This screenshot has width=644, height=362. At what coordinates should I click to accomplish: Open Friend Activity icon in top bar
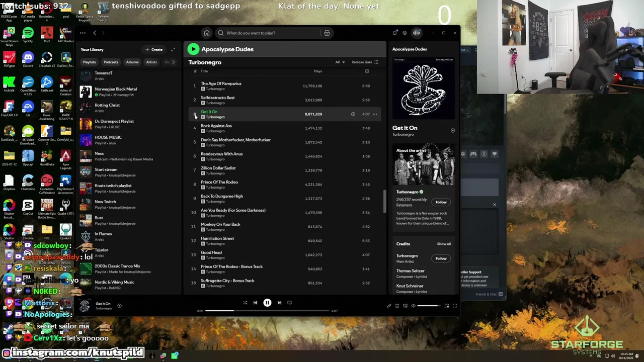click(x=405, y=33)
